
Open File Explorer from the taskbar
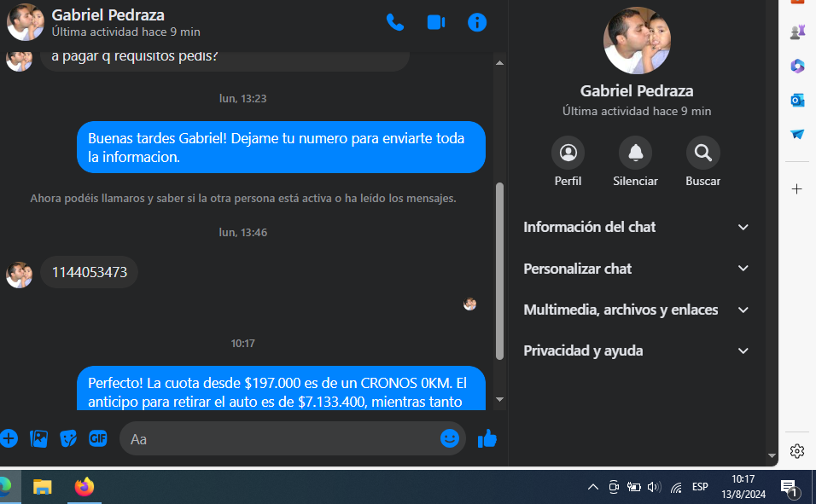coord(42,487)
